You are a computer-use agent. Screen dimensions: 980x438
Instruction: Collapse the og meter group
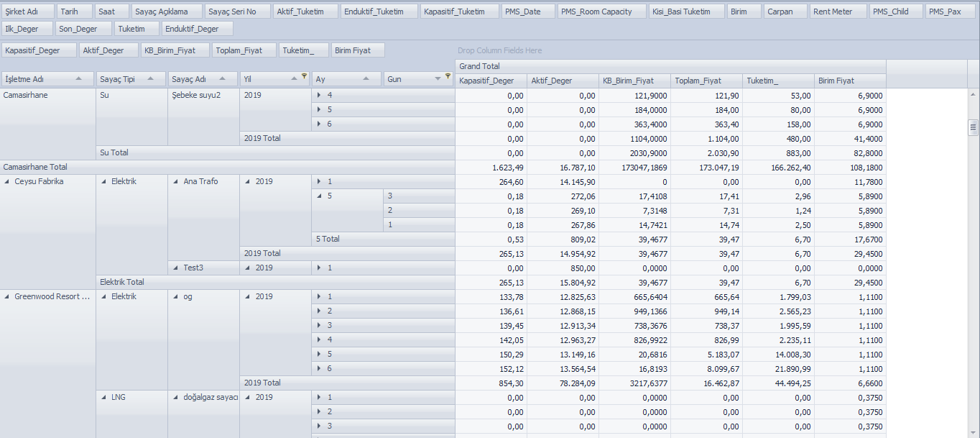coord(176,296)
